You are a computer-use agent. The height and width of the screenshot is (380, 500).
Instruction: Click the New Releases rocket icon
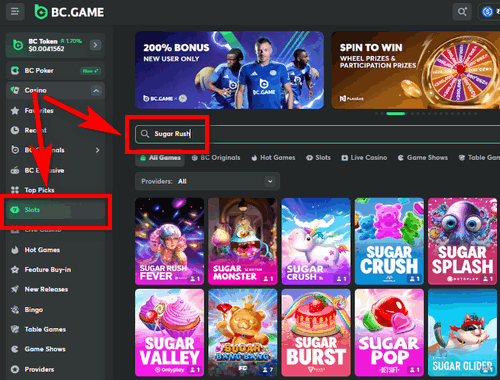(15, 289)
